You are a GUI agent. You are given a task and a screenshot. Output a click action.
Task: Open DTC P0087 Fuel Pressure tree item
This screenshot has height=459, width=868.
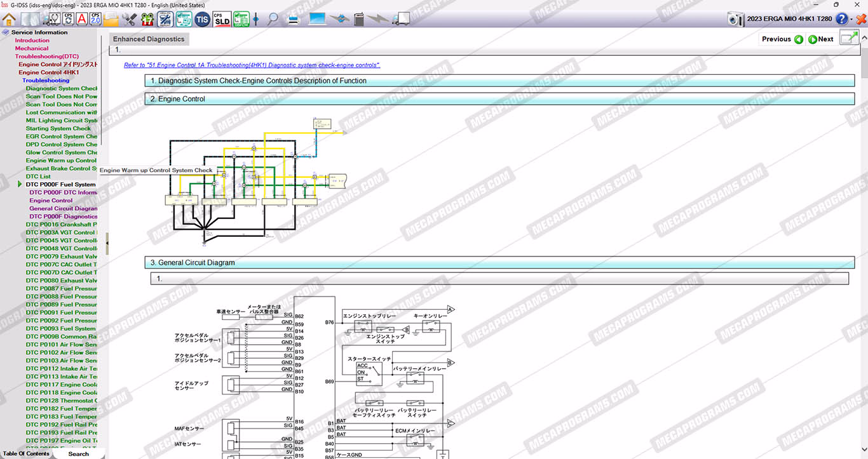(x=62, y=289)
